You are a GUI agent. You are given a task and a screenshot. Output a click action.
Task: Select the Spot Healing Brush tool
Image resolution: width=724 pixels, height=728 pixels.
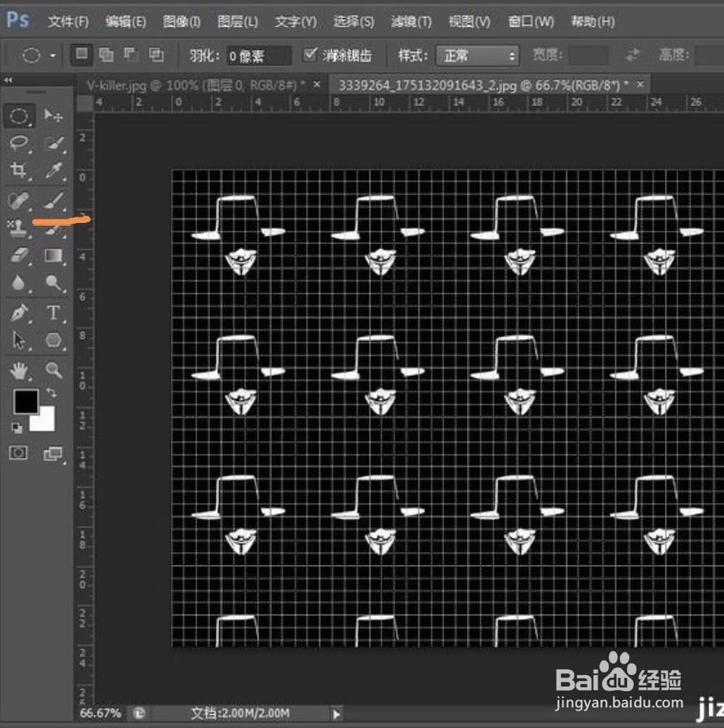pos(19,201)
